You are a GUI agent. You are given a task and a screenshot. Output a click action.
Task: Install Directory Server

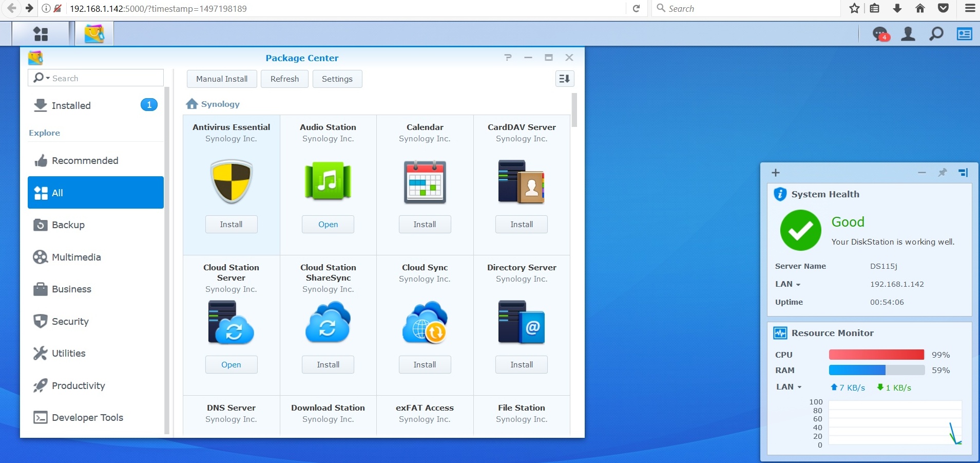(x=522, y=365)
